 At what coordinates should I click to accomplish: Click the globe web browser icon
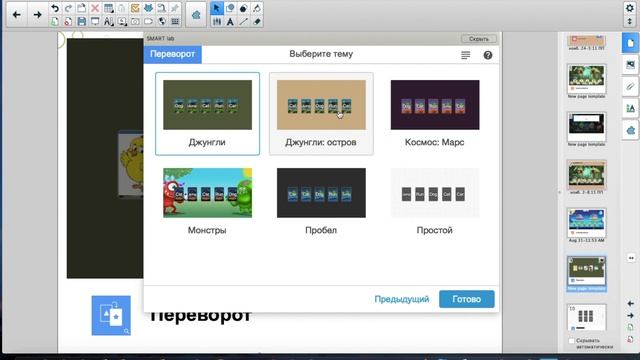coord(162,21)
